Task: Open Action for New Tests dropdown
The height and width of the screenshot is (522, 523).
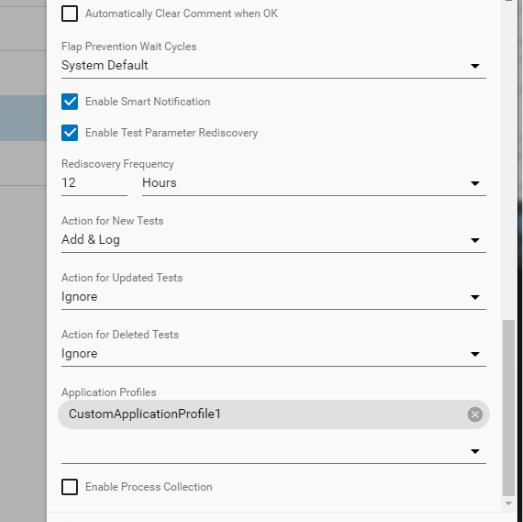Action: tap(274, 240)
